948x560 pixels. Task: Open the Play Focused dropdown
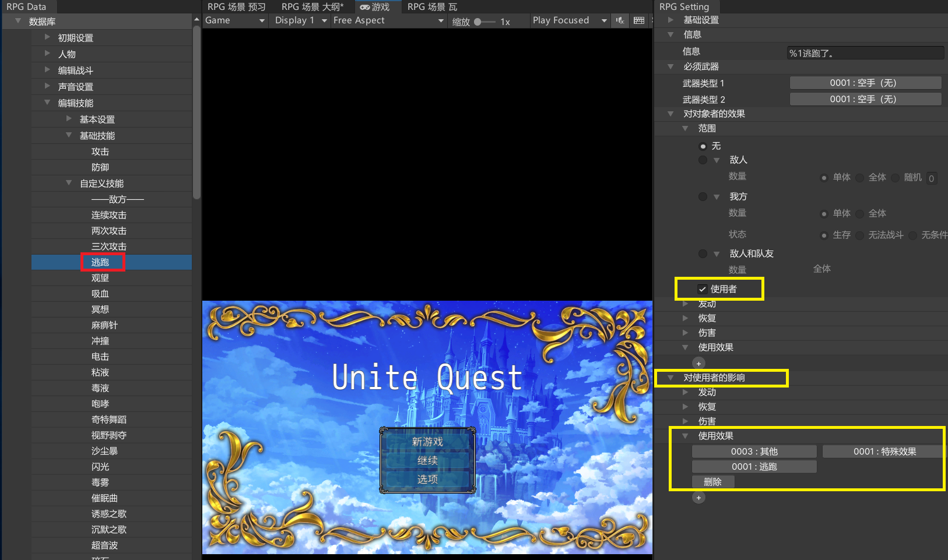569,20
